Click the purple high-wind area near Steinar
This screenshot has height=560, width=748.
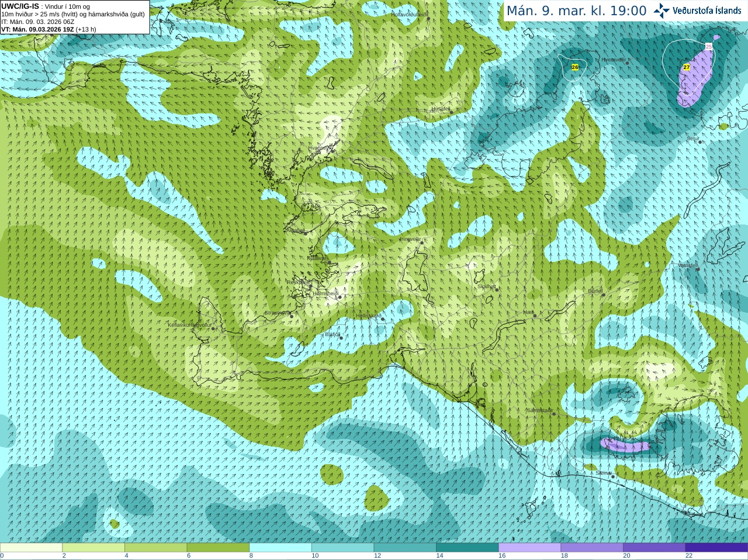click(625, 446)
